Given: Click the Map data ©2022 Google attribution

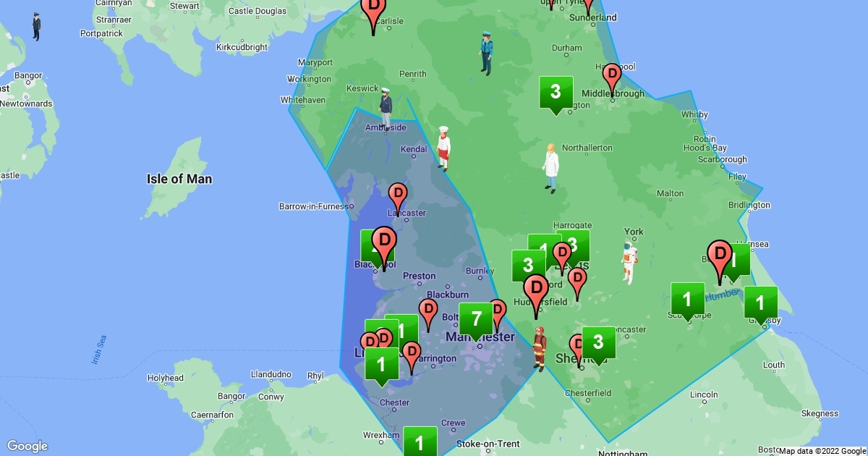Looking at the screenshot, I should click(822, 451).
